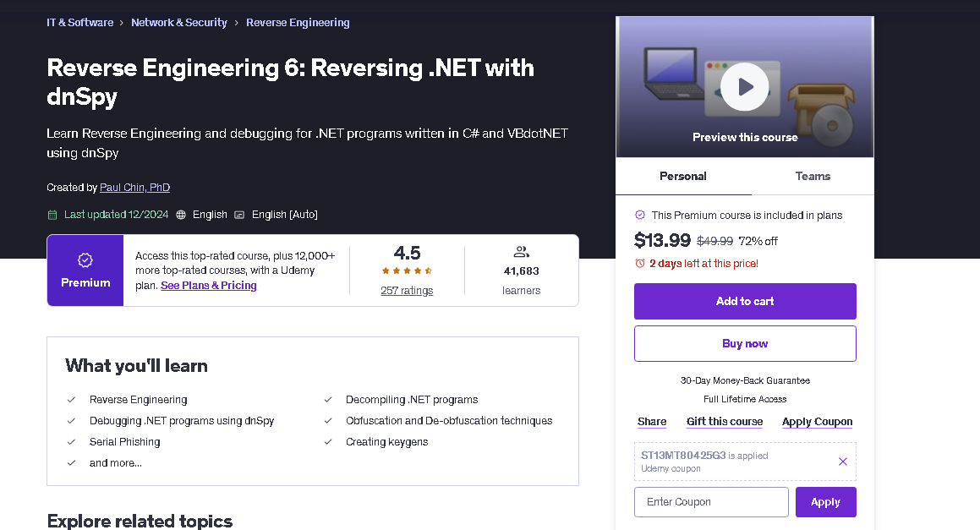This screenshot has height=530, width=980.
Task: Click the crossed-out $49.99 original price
Action: 715,241
